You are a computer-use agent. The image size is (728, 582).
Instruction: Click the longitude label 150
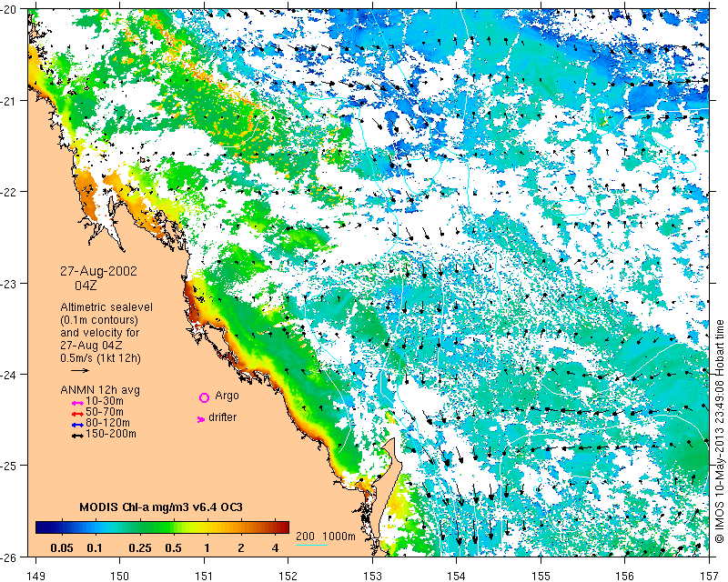(120, 576)
